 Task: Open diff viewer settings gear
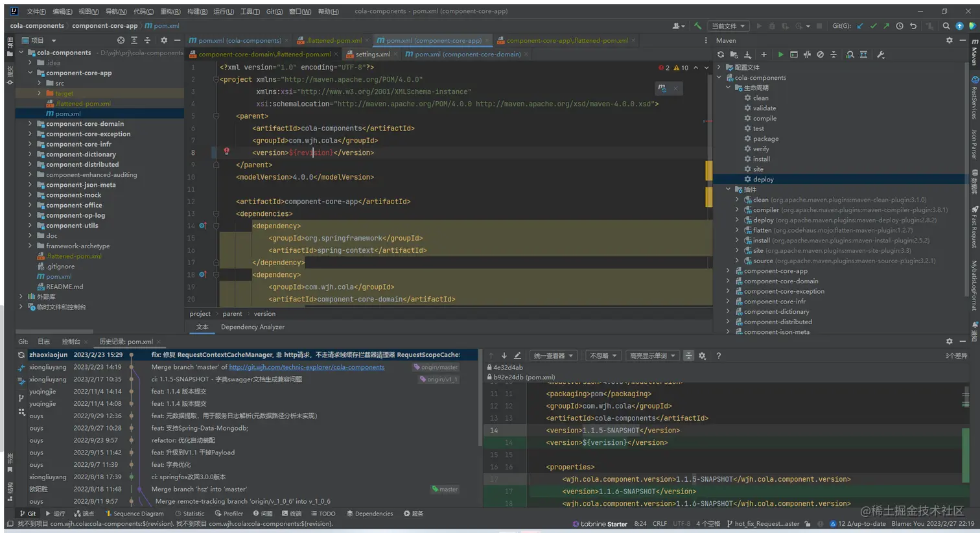(x=702, y=355)
